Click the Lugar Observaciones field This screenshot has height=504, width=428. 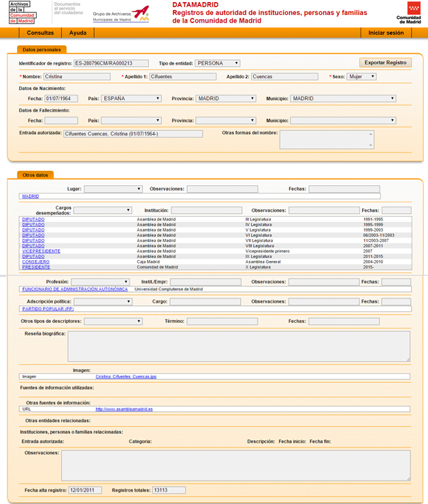pyautogui.click(x=223, y=189)
